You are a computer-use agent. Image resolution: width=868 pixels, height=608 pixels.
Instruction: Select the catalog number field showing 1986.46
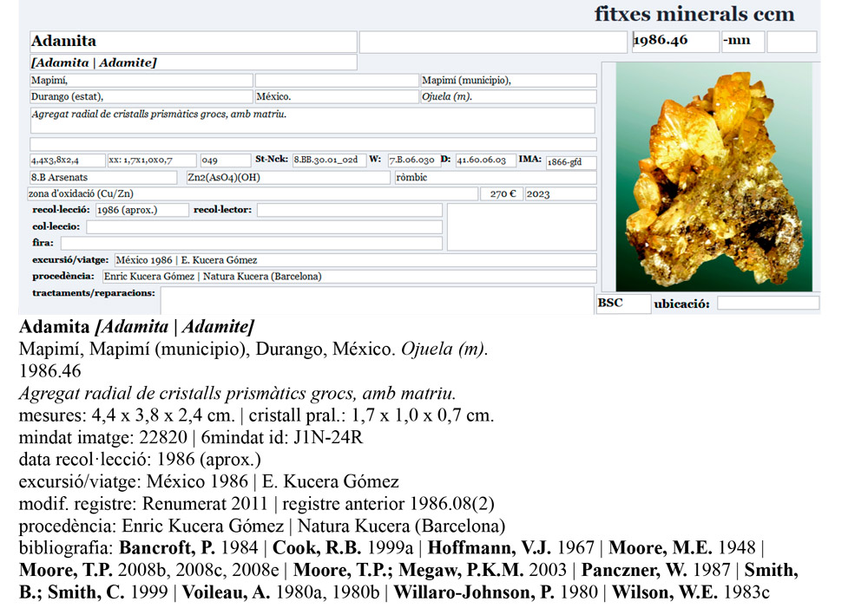click(x=675, y=41)
